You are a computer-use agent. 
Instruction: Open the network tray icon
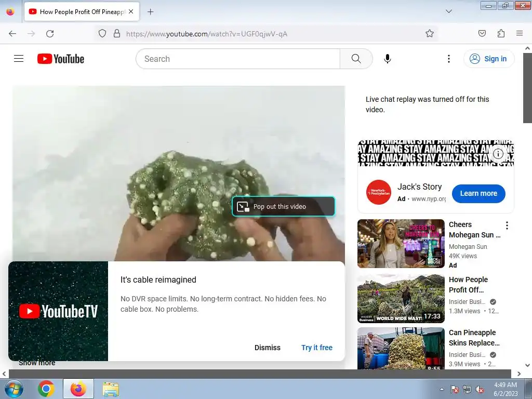click(467, 389)
